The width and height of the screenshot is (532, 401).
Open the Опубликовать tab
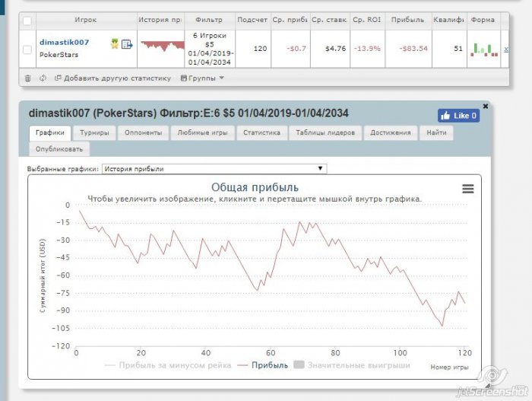pyautogui.click(x=59, y=149)
